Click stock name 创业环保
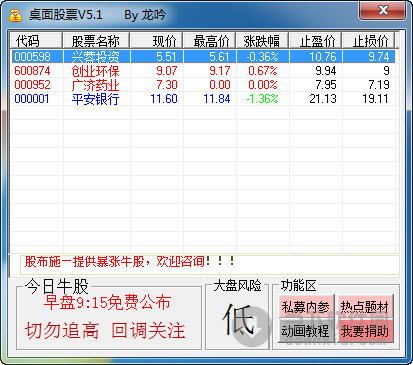Screen dimensions: 413x365 point(95,71)
